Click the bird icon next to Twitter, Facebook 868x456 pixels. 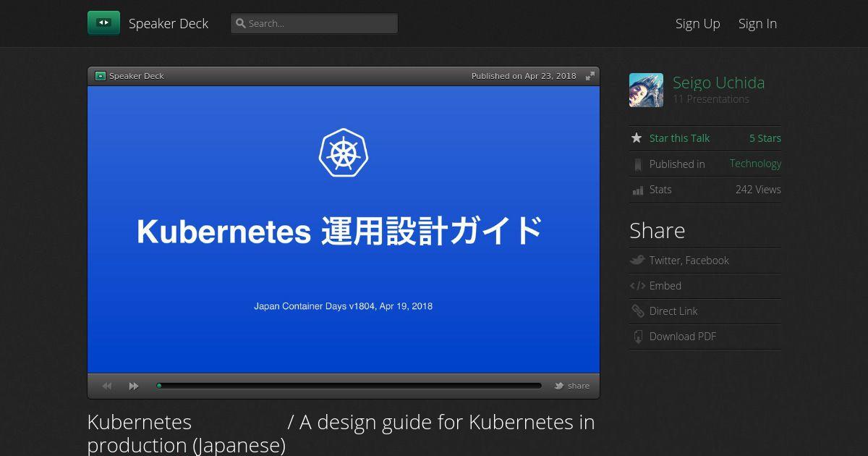point(637,260)
